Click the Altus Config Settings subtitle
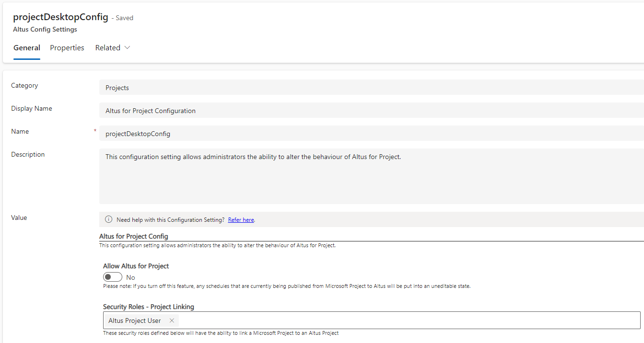This screenshot has width=644, height=343. [45, 29]
